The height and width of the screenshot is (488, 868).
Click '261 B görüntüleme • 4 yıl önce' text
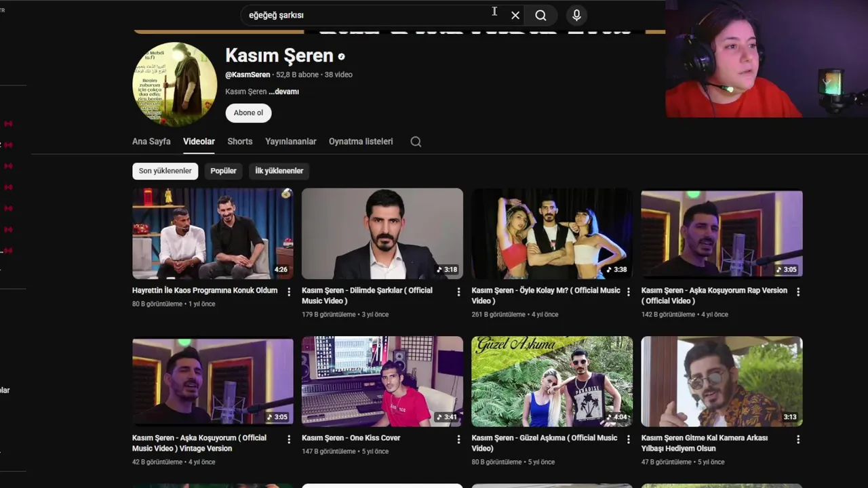515,314
